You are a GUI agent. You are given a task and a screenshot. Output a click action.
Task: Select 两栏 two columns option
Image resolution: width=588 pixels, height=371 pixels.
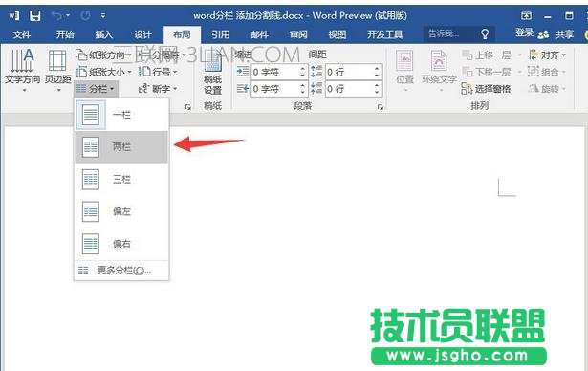[121, 147]
